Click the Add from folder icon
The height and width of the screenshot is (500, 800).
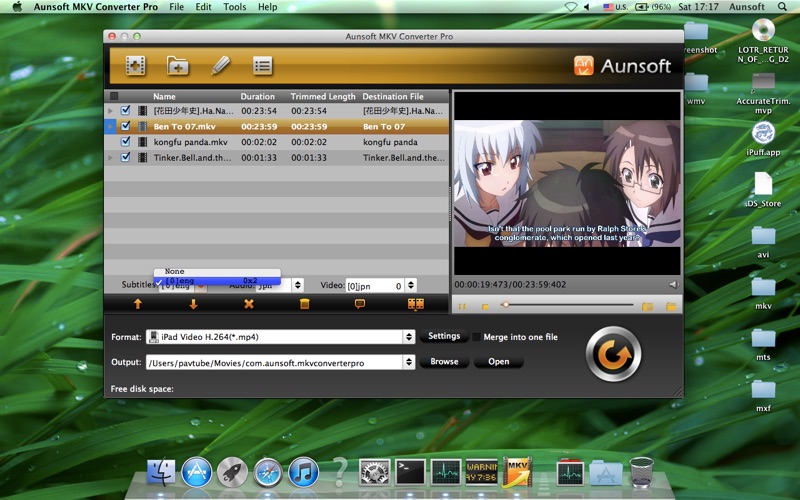[x=178, y=66]
